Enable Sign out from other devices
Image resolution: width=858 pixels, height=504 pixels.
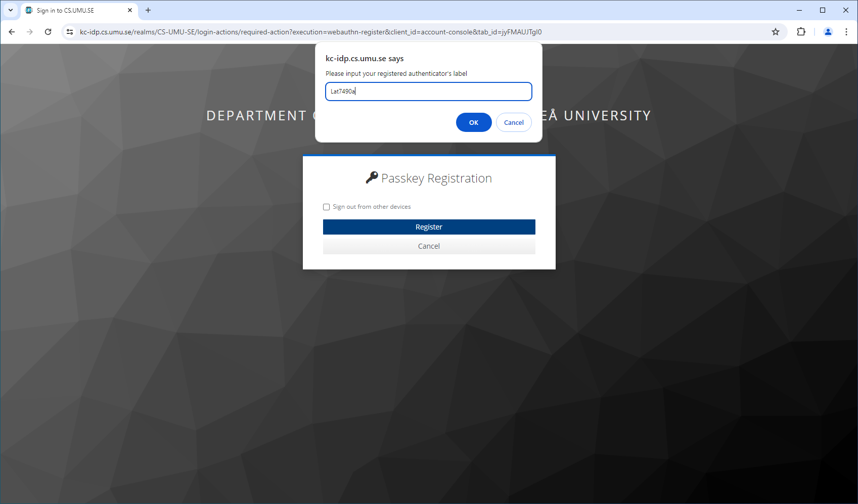point(327,207)
